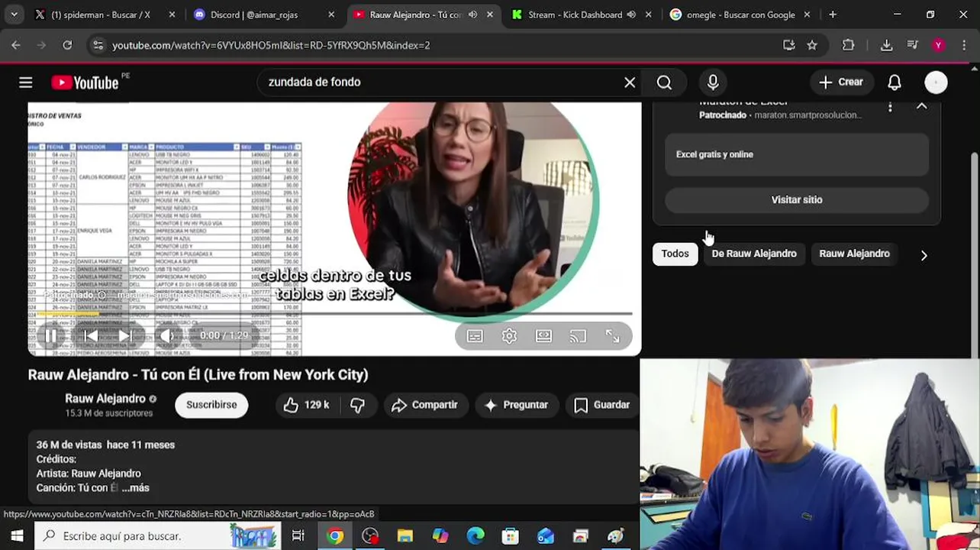Open the Chrome three-dot menu
This screenshot has height=550, width=980.
965,45
